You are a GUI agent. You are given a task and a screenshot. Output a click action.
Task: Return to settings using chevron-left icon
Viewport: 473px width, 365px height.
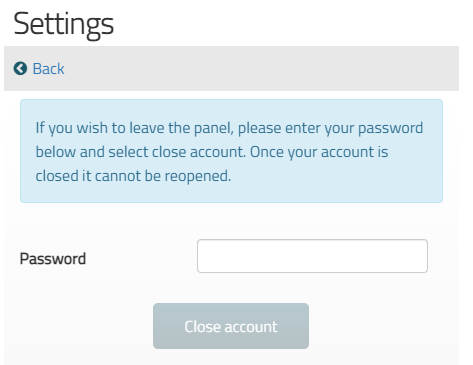click(x=20, y=68)
